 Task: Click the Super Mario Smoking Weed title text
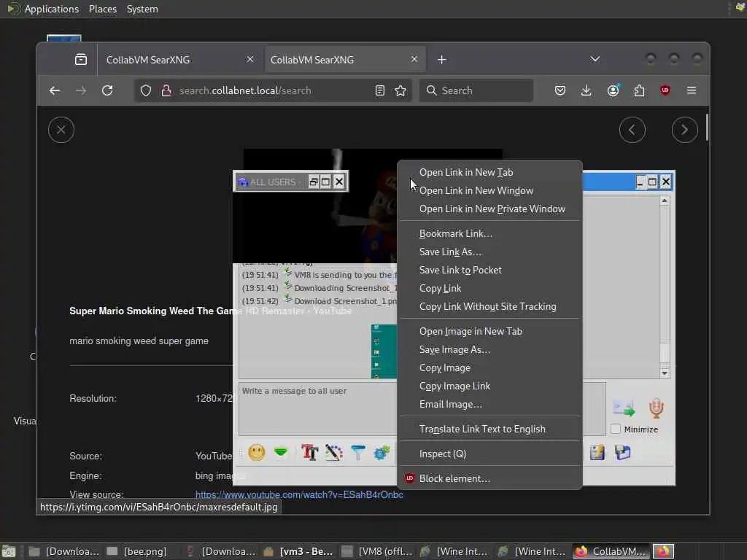tap(211, 311)
